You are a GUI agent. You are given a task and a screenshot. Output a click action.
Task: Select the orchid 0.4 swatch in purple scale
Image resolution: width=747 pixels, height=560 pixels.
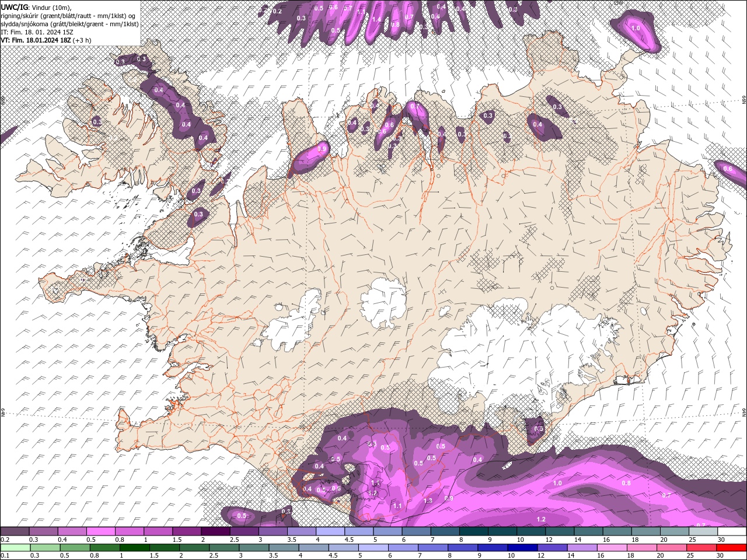[x=72, y=531]
